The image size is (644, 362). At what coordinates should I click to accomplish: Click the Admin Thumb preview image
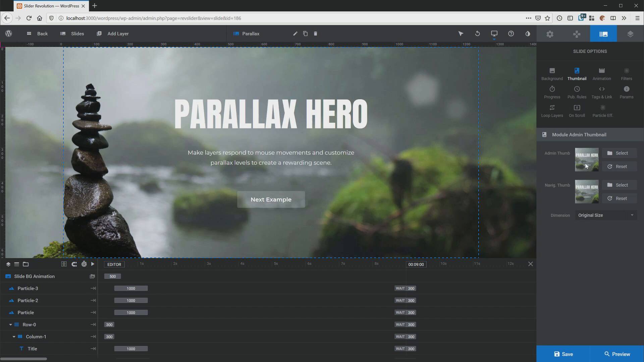click(x=586, y=160)
